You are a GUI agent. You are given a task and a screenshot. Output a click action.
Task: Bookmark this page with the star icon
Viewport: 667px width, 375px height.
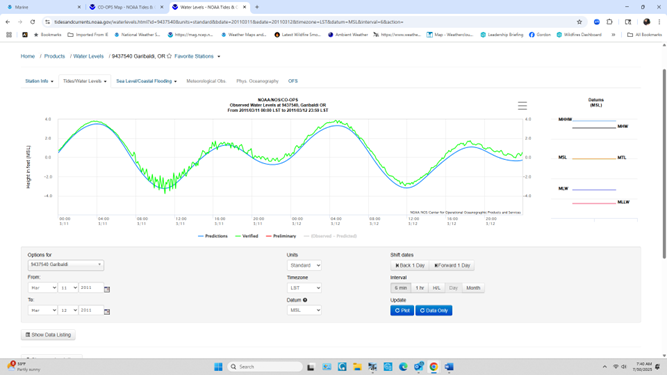tap(579, 22)
